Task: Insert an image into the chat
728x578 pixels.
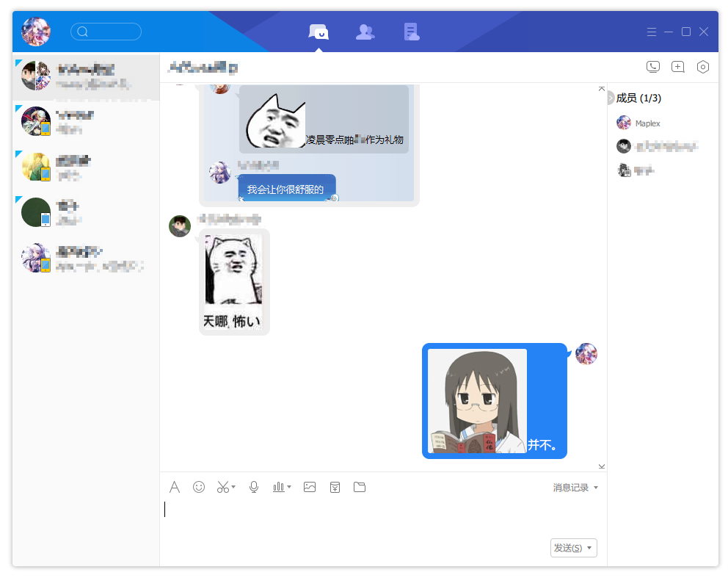Action: tap(310, 487)
